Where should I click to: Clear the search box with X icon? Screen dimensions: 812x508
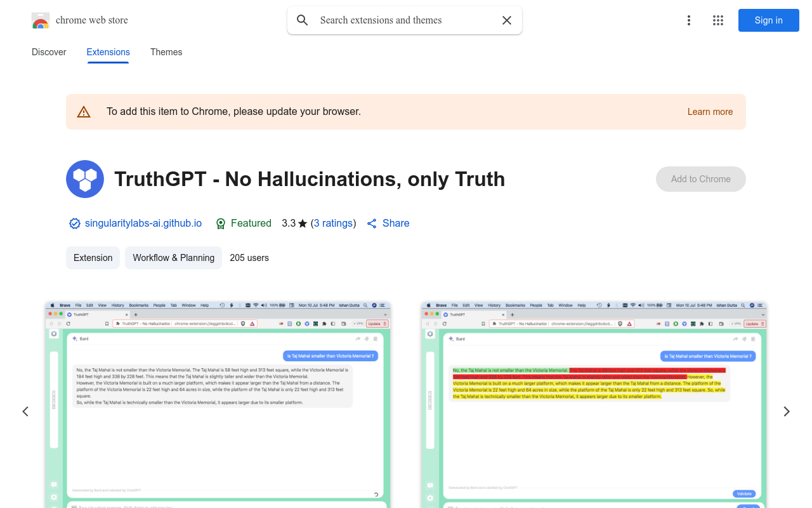click(x=507, y=20)
